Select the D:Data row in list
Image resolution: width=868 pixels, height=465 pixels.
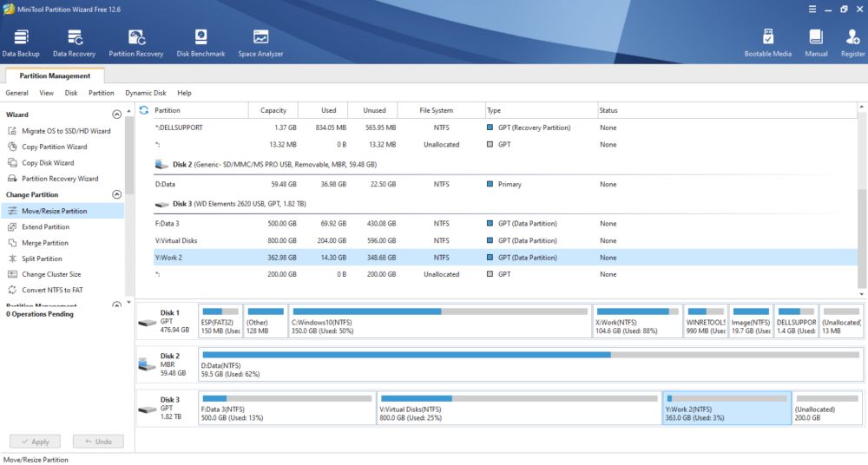coord(505,184)
